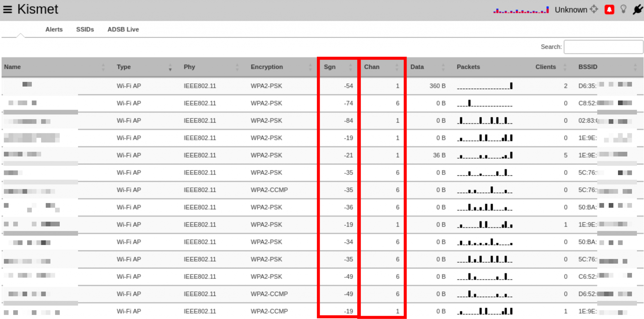Image resolution: width=644 pixels, height=319 pixels.
Task: Click the Chan column sort arrows
Action: pyautogui.click(x=397, y=67)
